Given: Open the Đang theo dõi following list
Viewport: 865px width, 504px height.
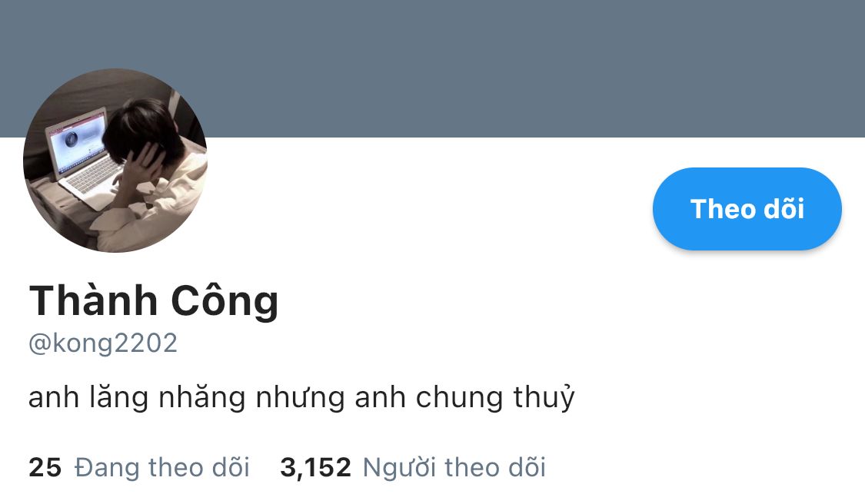Looking at the screenshot, I should click(162, 468).
